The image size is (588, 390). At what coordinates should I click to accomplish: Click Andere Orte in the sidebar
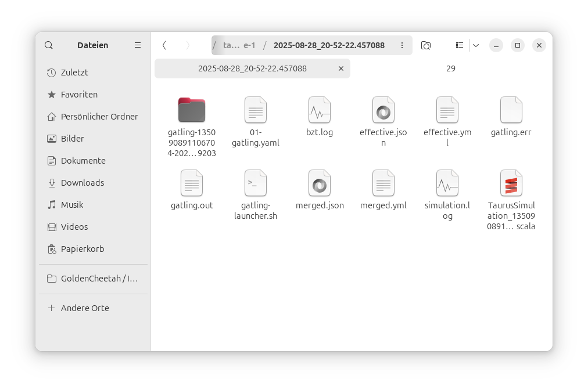tap(85, 308)
